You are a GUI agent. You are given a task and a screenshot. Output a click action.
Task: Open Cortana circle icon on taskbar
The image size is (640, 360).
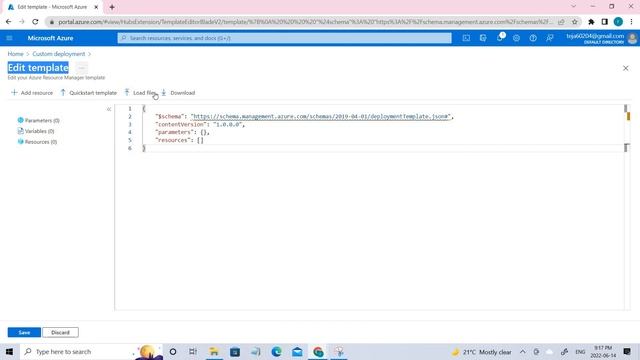point(173,351)
